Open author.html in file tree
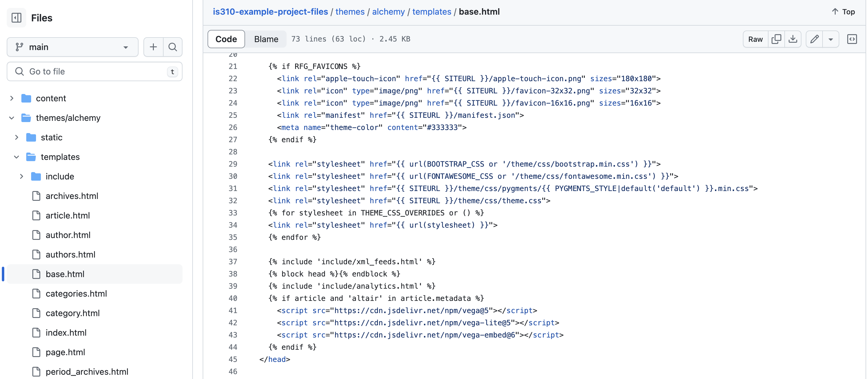This screenshot has width=868, height=379. [x=68, y=235]
